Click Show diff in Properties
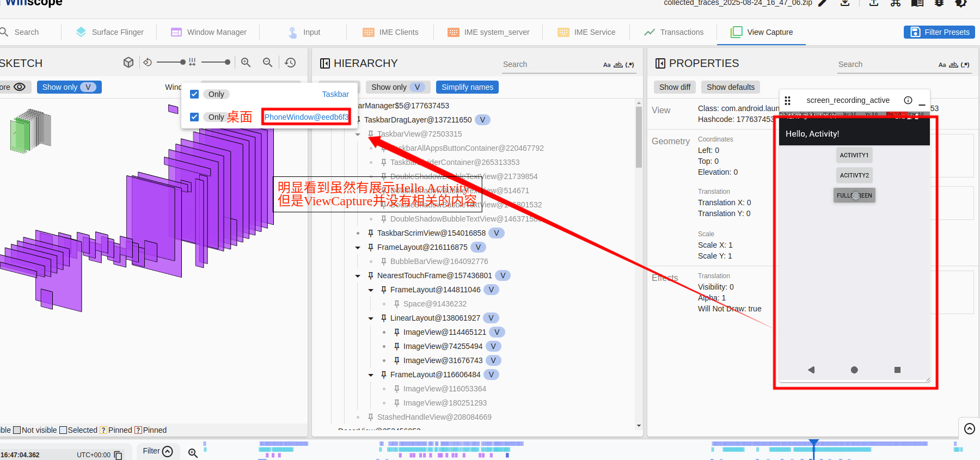The height and width of the screenshot is (460, 980). point(675,87)
